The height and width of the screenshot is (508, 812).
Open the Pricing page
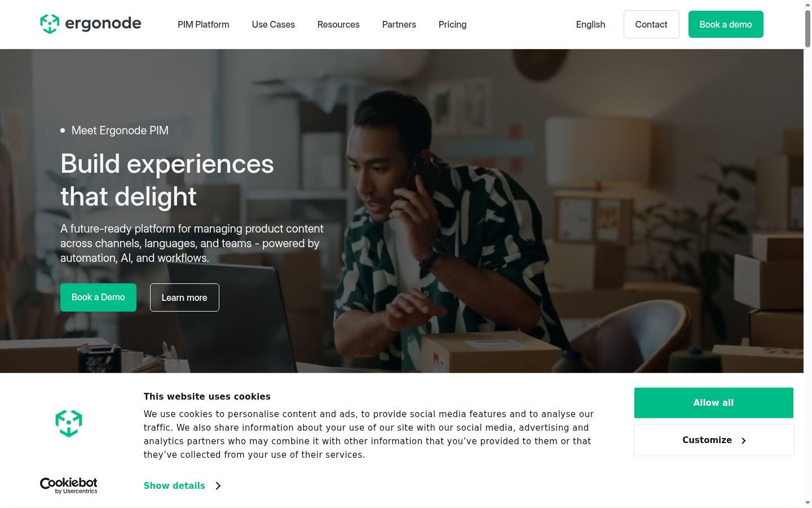(x=453, y=24)
